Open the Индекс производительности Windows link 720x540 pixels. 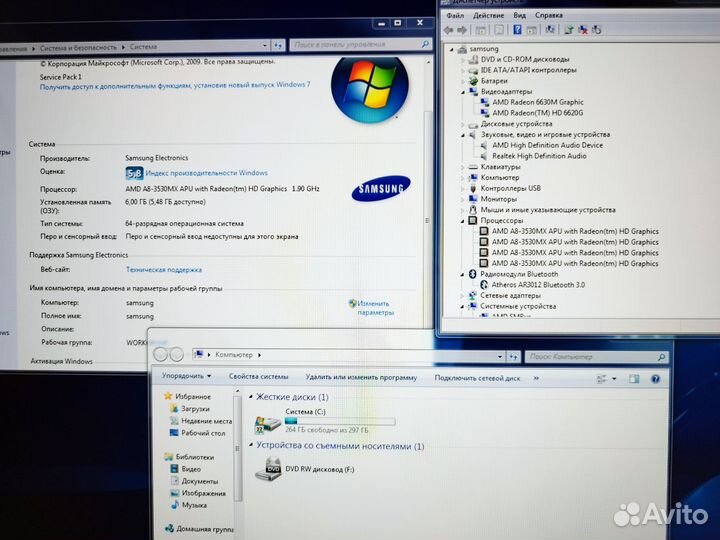click(x=206, y=173)
